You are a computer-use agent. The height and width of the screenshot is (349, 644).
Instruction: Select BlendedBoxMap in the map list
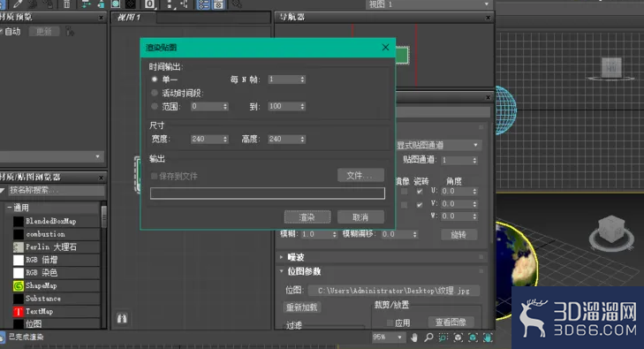57,221
